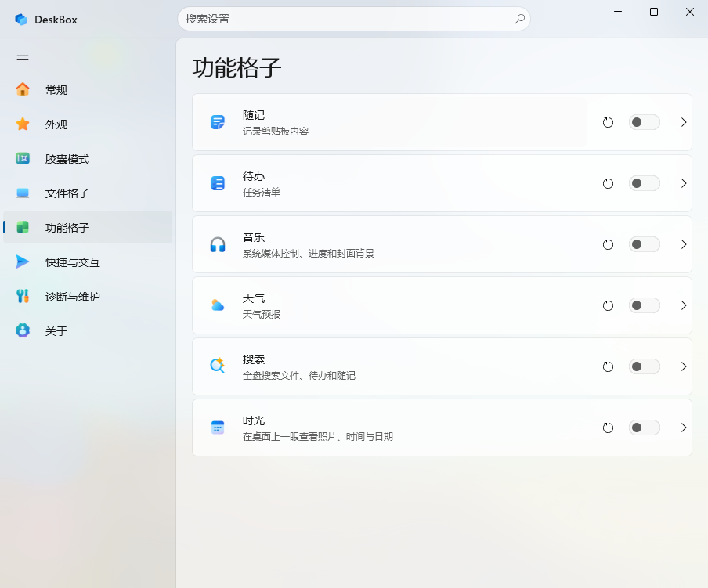Viewport: 708px width, 588px height.
Task: Click the 记录剪贴板内容 description text
Action: pos(276,132)
